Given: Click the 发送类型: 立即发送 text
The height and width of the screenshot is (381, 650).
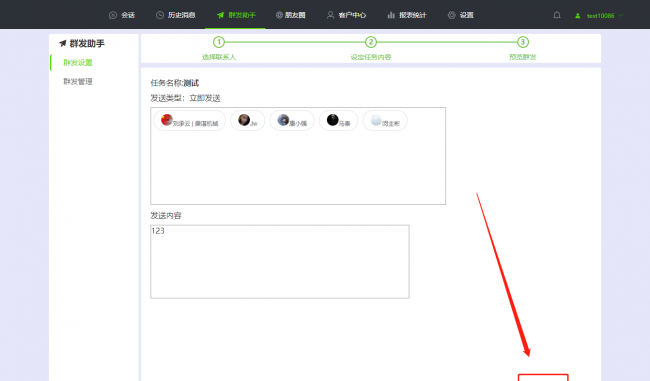Looking at the screenshot, I should coord(185,98).
